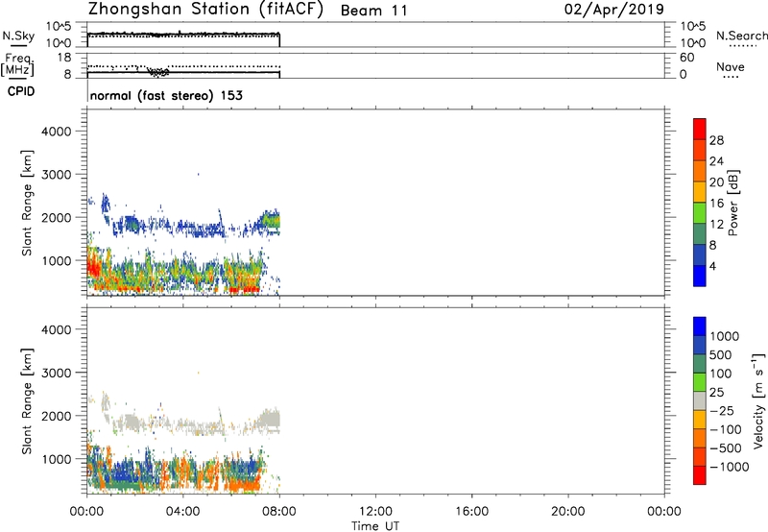Click the "-1000" tick on the Velocity color bar
Image resolution: width=768 pixels, height=532 pixels.
pos(730,467)
